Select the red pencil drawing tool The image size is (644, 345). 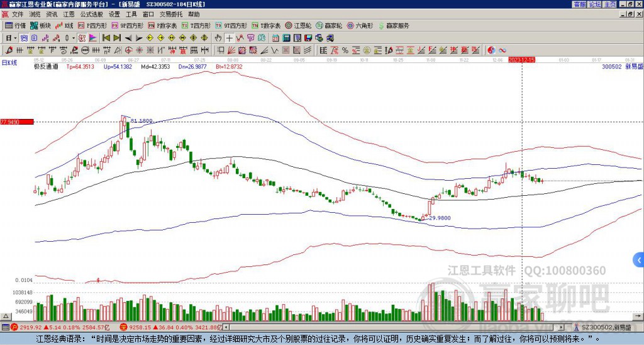tap(9, 50)
